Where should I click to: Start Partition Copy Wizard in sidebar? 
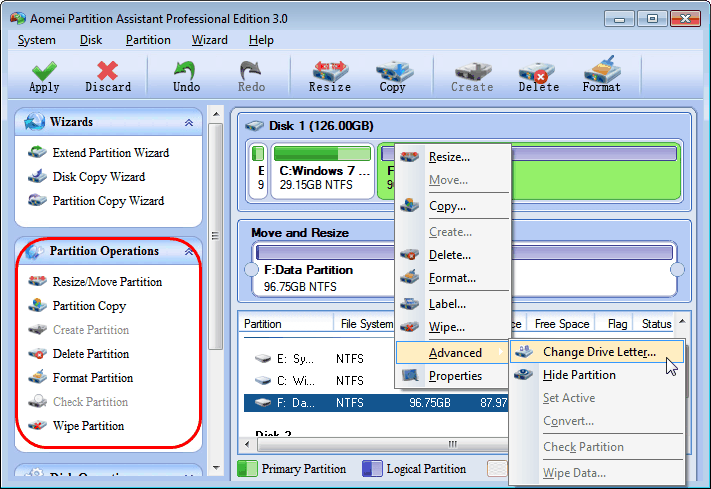click(96, 200)
